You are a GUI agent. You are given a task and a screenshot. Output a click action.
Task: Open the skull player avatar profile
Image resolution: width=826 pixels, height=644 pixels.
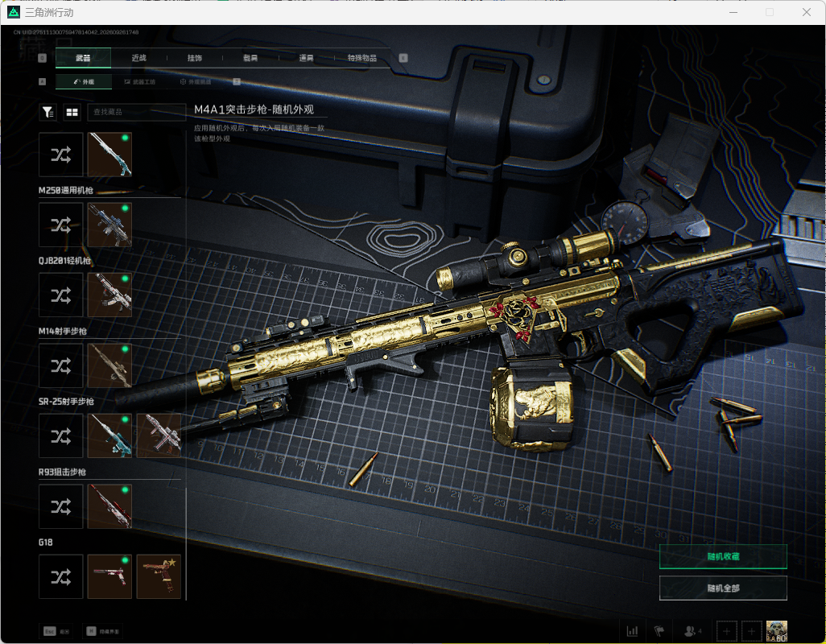tap(776, 631)
